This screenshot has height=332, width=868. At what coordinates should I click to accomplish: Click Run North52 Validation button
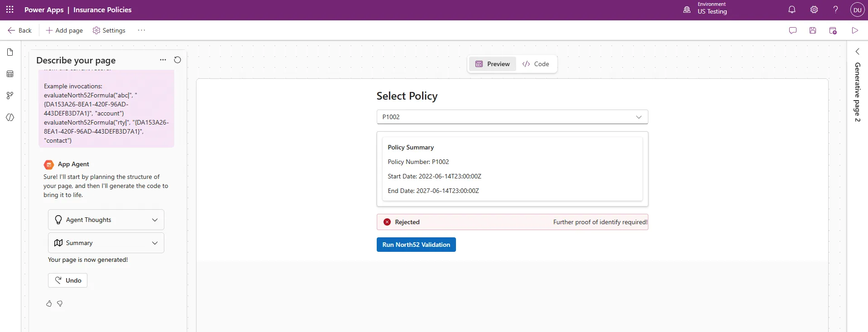[x=416, y=245]
